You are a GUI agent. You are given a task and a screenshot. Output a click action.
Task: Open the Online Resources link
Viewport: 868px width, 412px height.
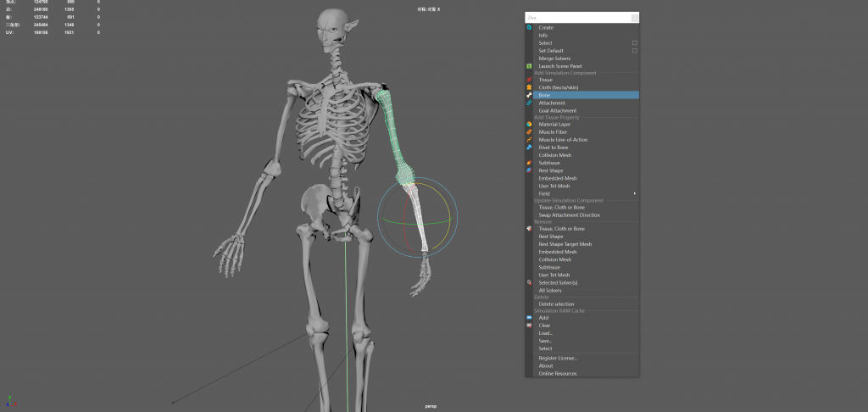pos(557,373)
